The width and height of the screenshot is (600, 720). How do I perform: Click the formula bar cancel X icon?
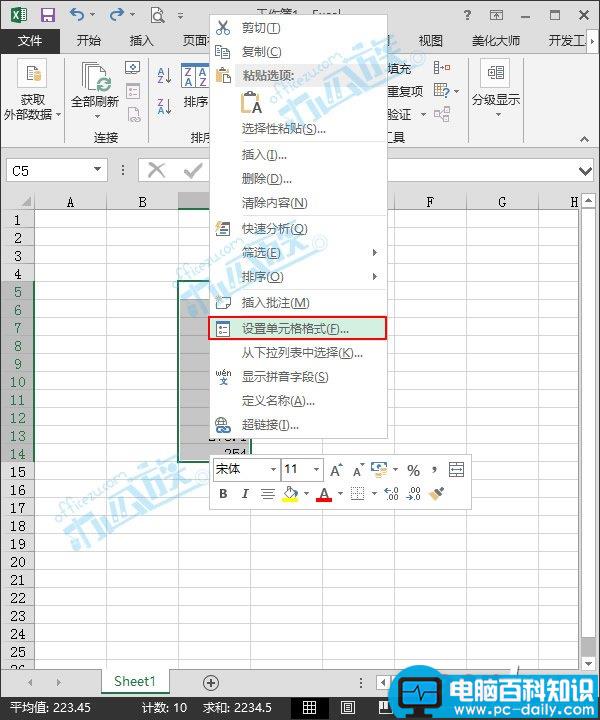(x=156, y=170)
